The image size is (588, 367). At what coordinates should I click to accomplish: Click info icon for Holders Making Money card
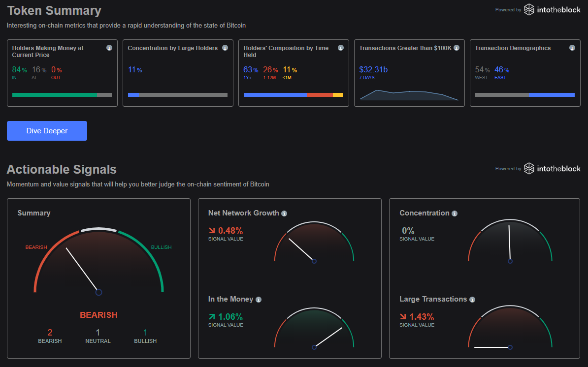coord(109,48)
